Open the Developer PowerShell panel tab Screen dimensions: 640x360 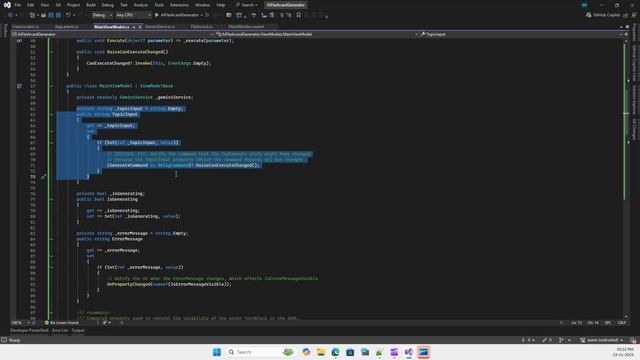[29, 331]
